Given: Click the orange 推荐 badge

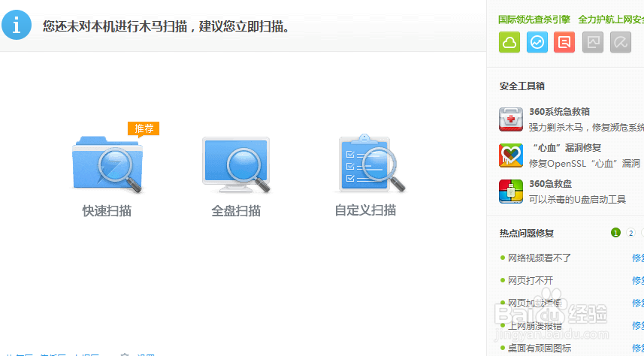Looking at the screenshot, I should pos(144,128).
